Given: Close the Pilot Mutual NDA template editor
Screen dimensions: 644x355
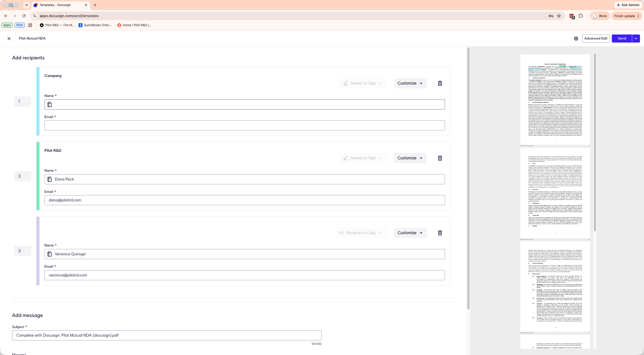Looking at the screenshot, I should [x=9, y=39].
